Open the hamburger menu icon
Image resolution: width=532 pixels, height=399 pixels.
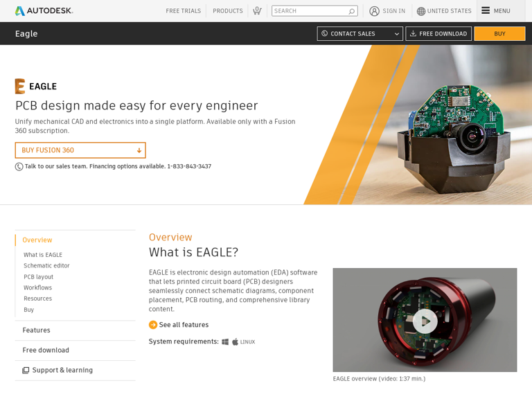coord(486,10)
